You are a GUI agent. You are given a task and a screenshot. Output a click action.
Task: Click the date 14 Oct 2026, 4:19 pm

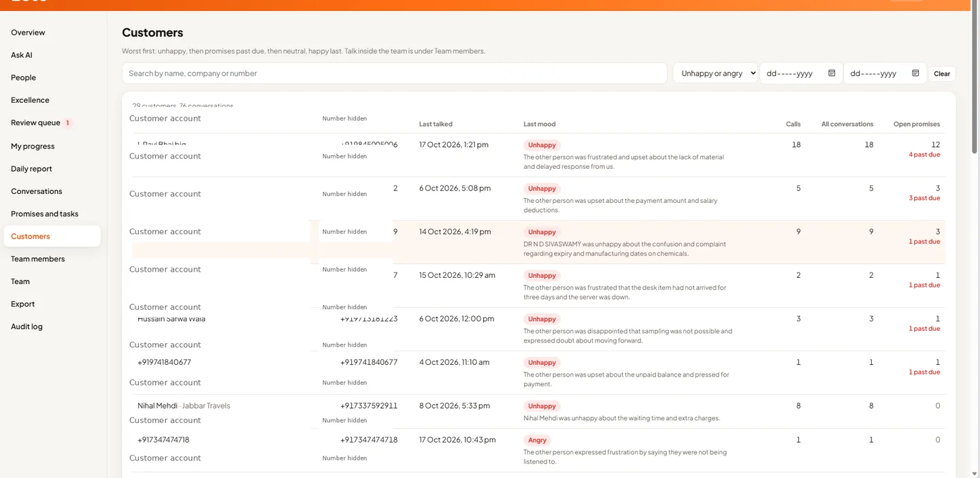tap(455, 232)
